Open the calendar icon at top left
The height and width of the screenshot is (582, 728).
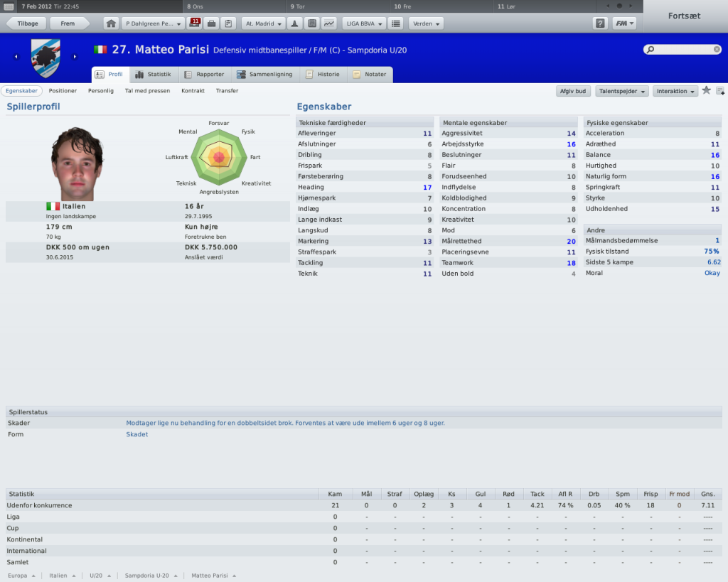(9, 6)
